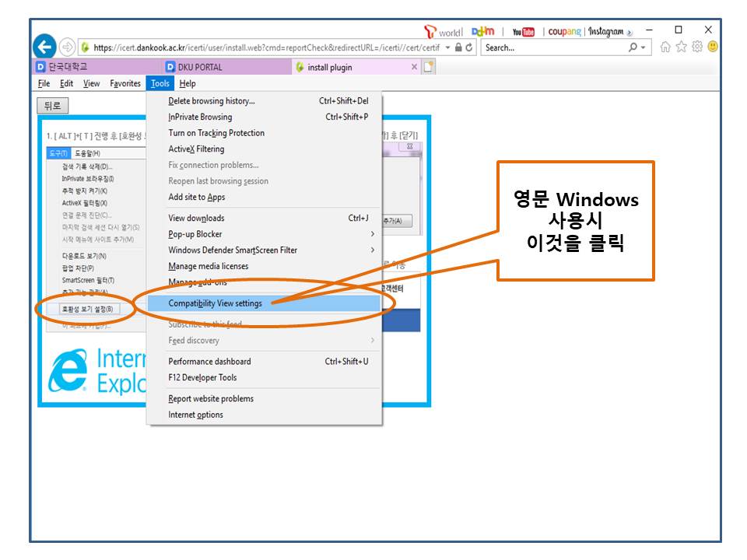This screenshot has height=560, width=747.
Task: Select Compatibility View settings menu item
Action: coord(216,303)
